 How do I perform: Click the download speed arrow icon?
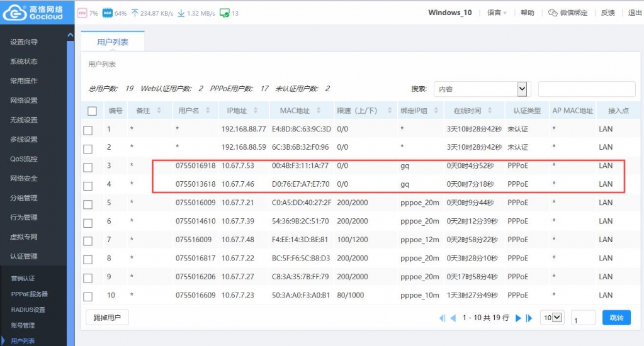pyautogui.click(x=181, y=13)
